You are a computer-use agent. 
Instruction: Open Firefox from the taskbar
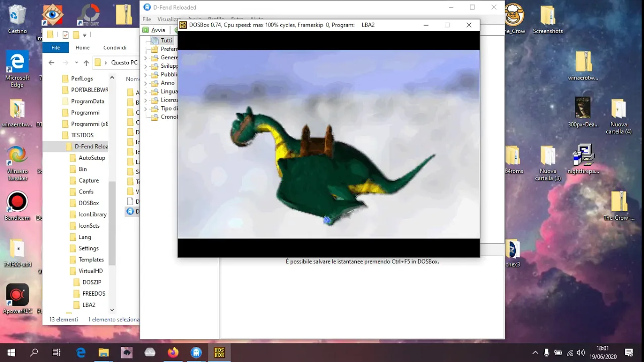click(173, 352)
